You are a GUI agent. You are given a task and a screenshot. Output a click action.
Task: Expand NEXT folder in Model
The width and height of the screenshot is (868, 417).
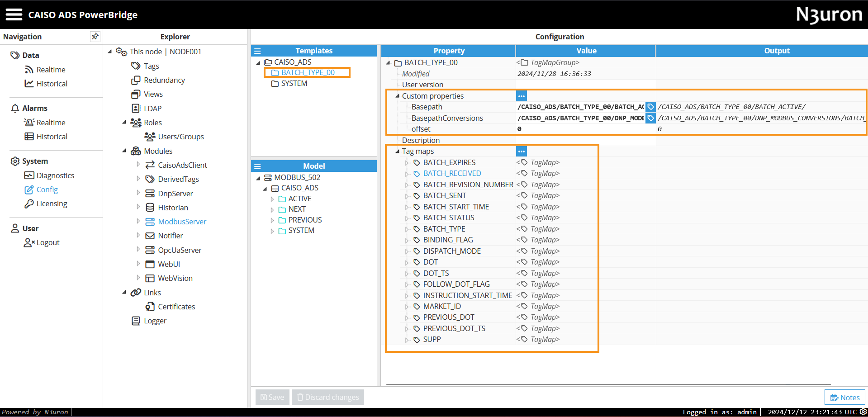[x=272, y=209]
